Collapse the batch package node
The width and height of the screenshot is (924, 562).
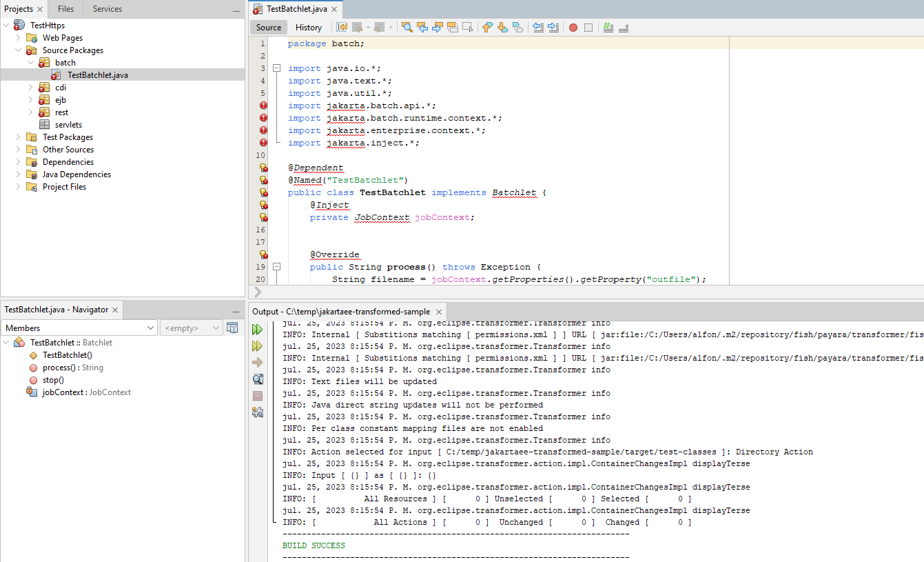[30, 62]
